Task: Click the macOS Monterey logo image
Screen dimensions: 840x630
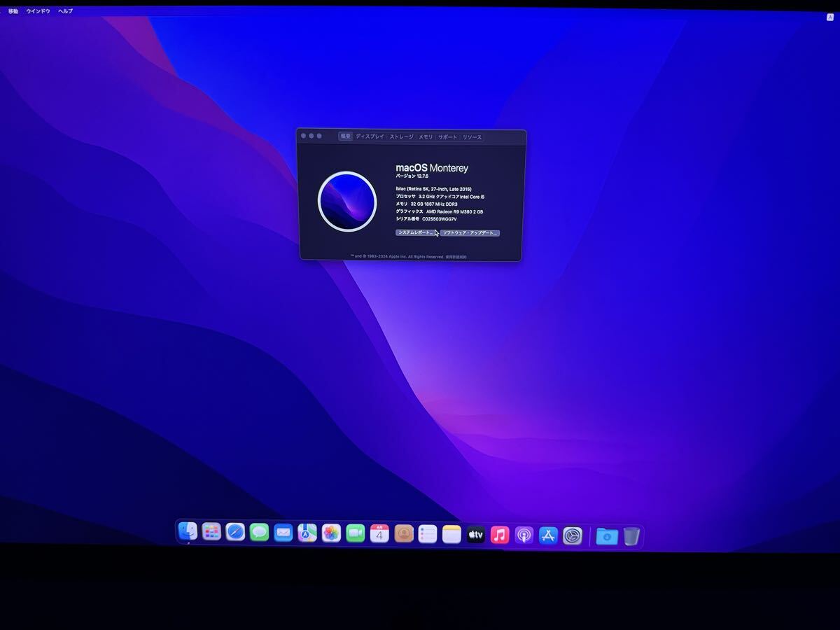Action: [347, 202]
